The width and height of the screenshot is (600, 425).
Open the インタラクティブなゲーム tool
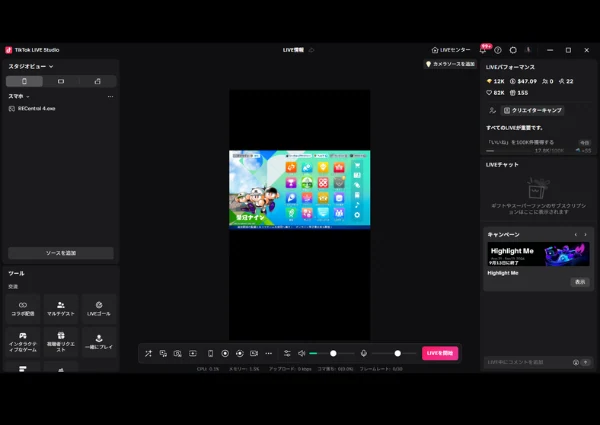(x=23, y=342)
